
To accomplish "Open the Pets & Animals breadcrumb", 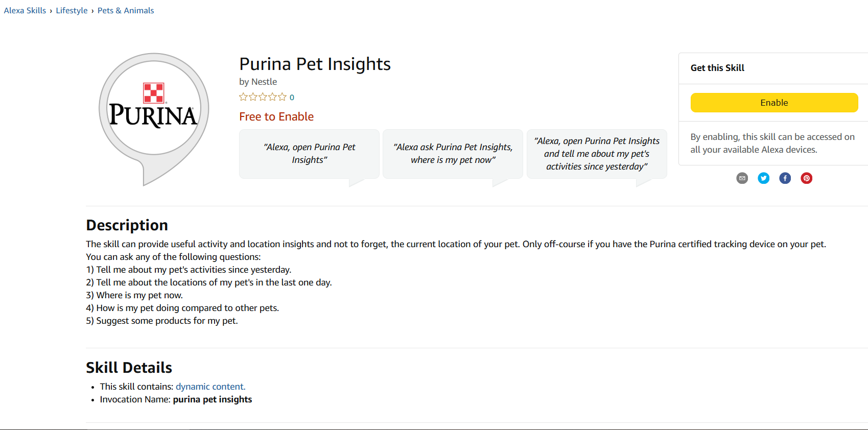I will 126,11.
